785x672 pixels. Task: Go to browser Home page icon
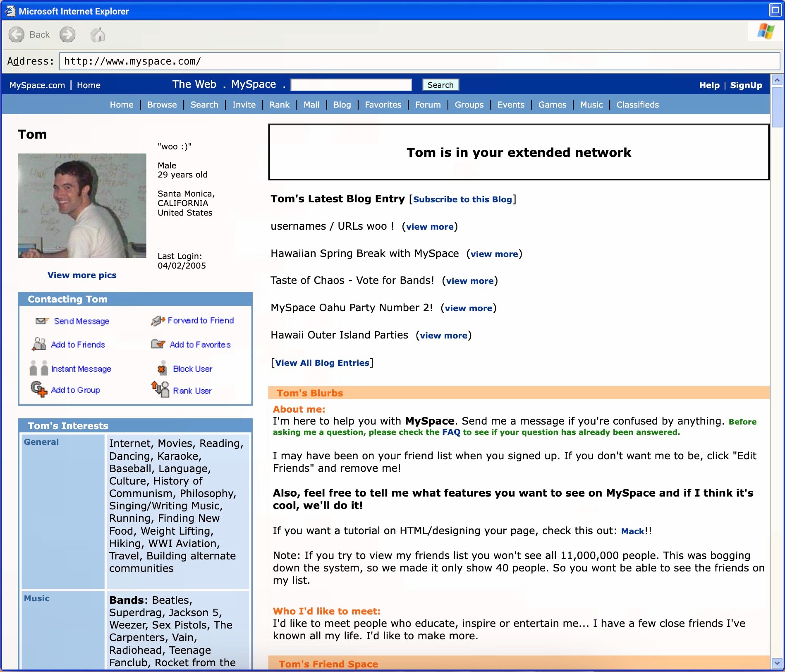98,35
